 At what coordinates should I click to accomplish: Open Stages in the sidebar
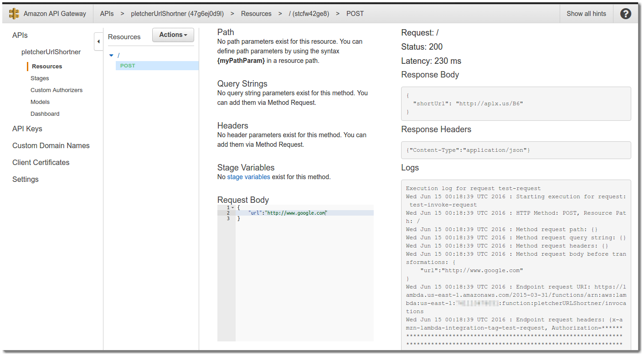40,78
